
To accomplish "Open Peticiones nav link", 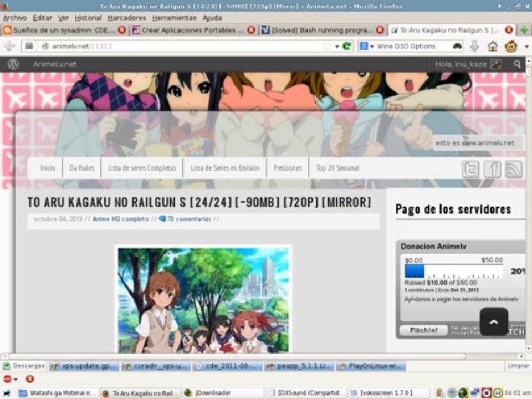I will [288, 168].
